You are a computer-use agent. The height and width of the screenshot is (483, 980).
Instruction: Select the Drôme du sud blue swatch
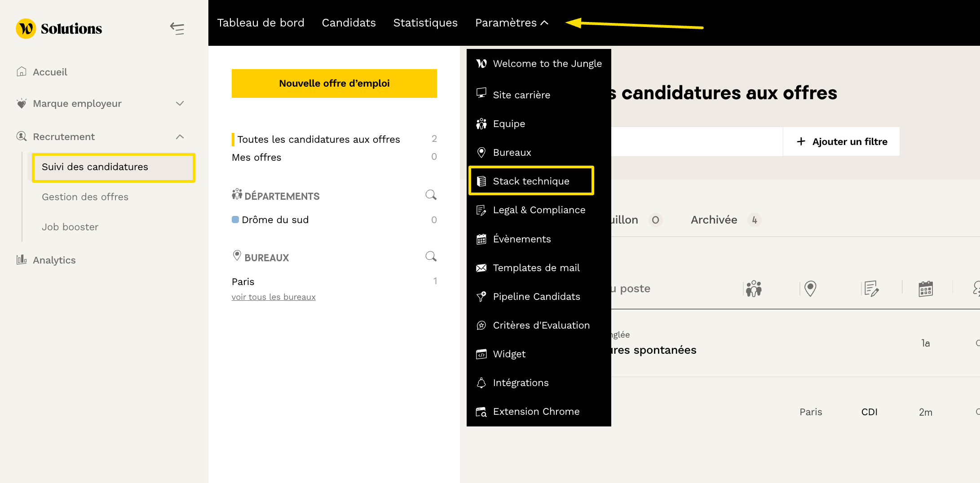pyautogui.click(x=235, y=220)
